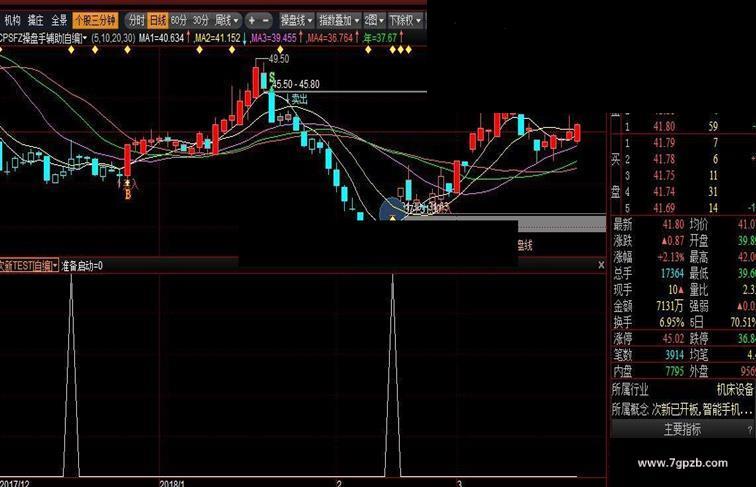Click buy level 1 price 41.79
Screen dimensions: 756x487
[664, 143]
